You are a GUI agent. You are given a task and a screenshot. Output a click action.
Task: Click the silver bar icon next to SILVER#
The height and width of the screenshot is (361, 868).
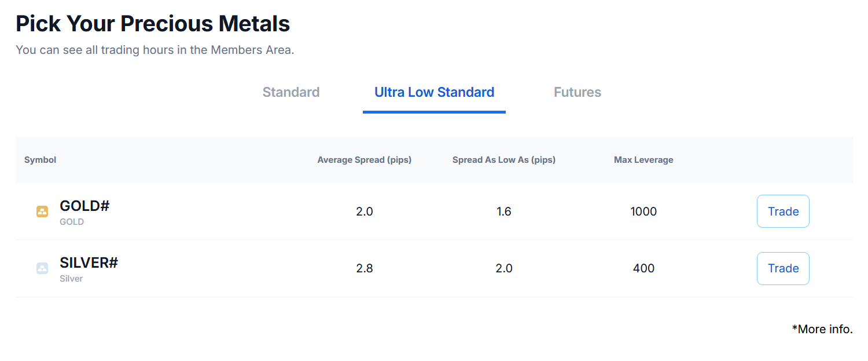click(42, 268)
